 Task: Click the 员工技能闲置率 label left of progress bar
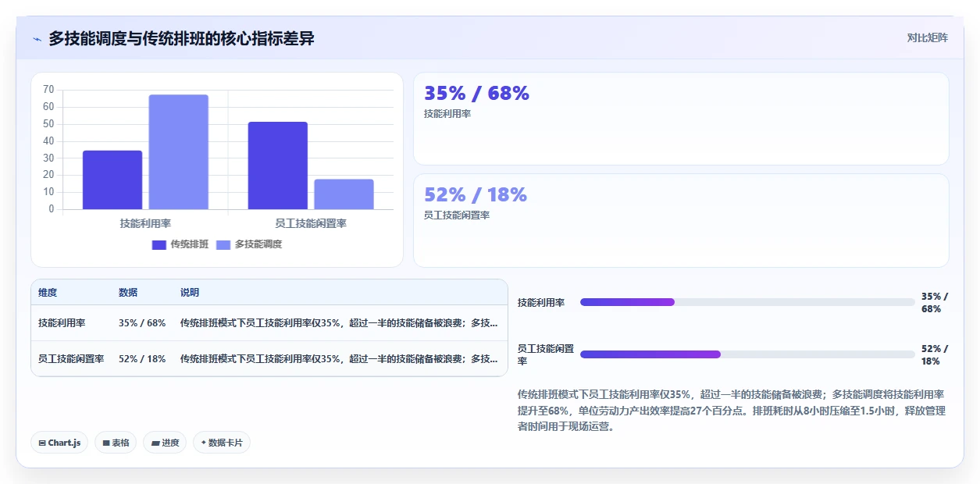pos(546,354)
